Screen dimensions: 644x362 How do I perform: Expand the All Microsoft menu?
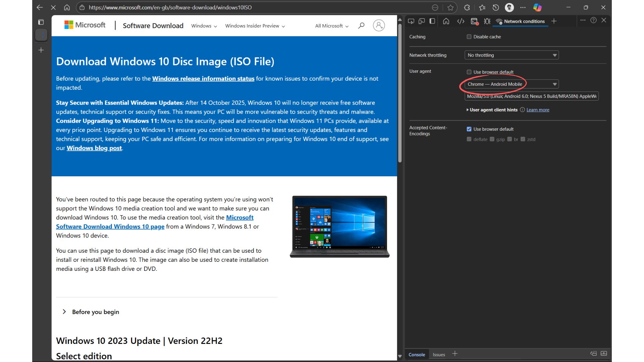[x=332, y=26]
